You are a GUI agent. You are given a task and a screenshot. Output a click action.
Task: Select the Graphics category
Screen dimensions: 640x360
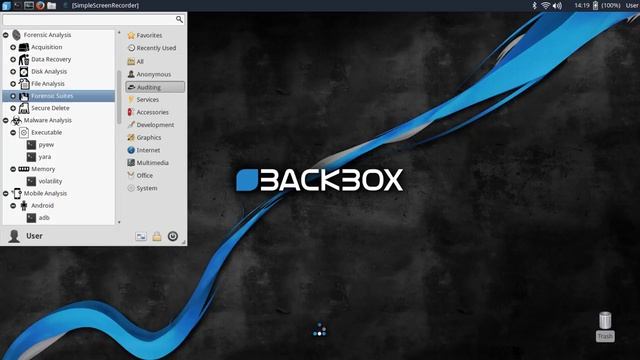[155, 138]
